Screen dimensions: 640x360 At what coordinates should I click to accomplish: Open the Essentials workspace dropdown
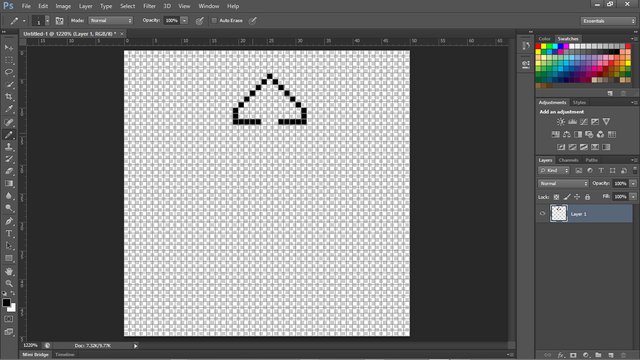click(x=608, y=21)
